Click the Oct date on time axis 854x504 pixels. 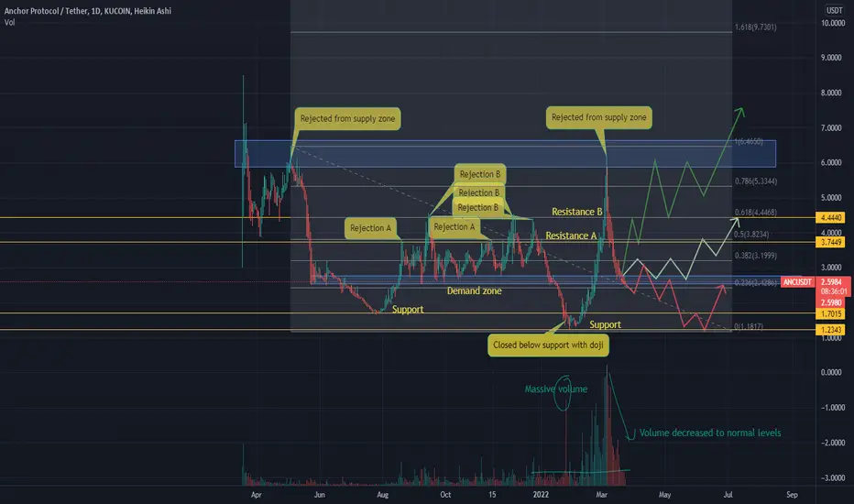(445, 495)
